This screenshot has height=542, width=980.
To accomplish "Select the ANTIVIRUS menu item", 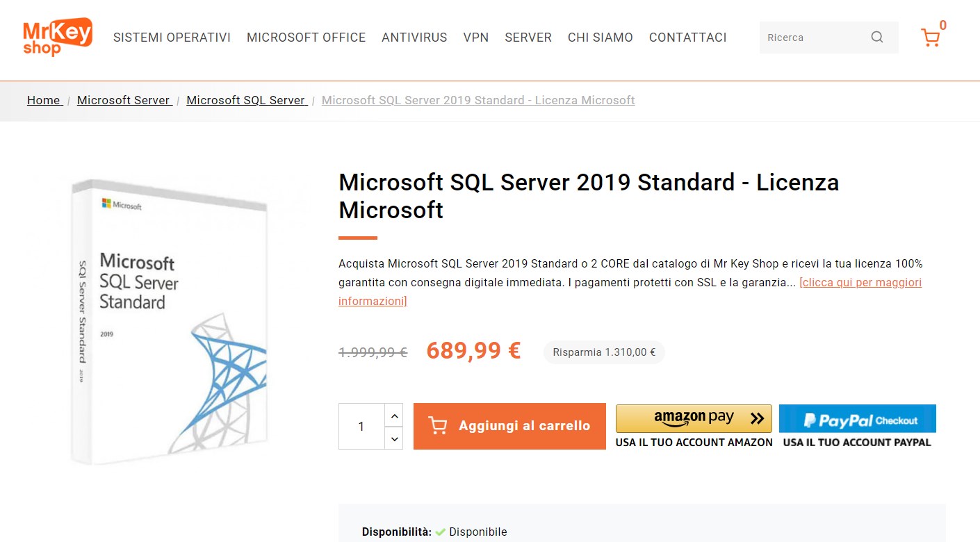I will [x=414, y=38].
